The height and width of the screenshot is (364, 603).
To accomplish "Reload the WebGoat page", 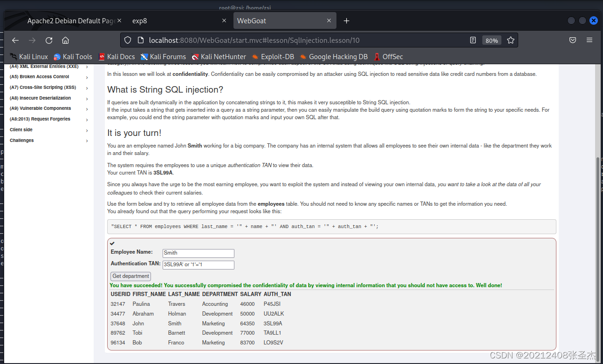I will click(x=49, y=40).
